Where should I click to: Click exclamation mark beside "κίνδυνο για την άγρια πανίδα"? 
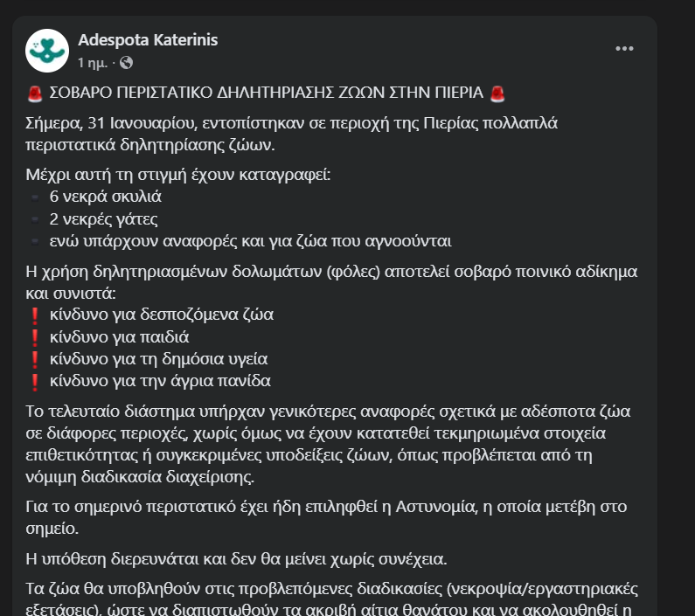point(35,382)
